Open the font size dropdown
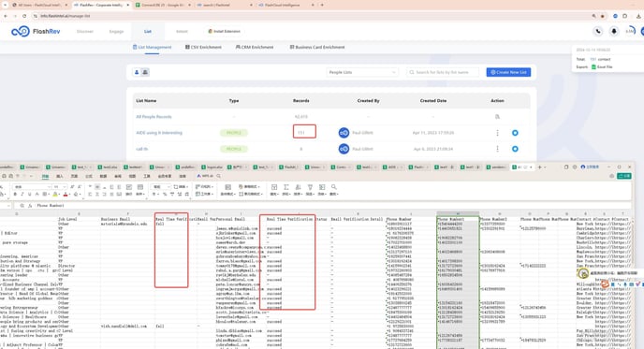Image resolution: width=644 pixels, height=349 pixels. point(60,187)
